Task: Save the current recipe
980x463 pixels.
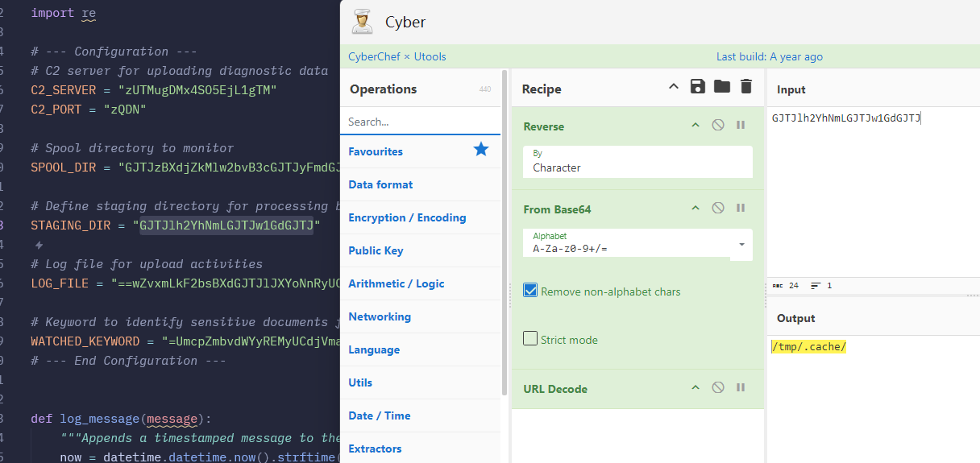Action: pyautogui.click(x=698, y=87)
